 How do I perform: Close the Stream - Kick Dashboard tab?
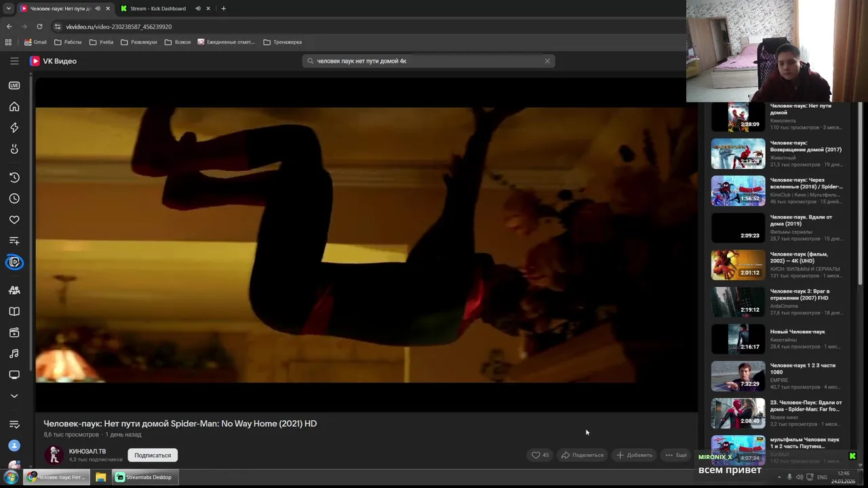coord(208,9)
